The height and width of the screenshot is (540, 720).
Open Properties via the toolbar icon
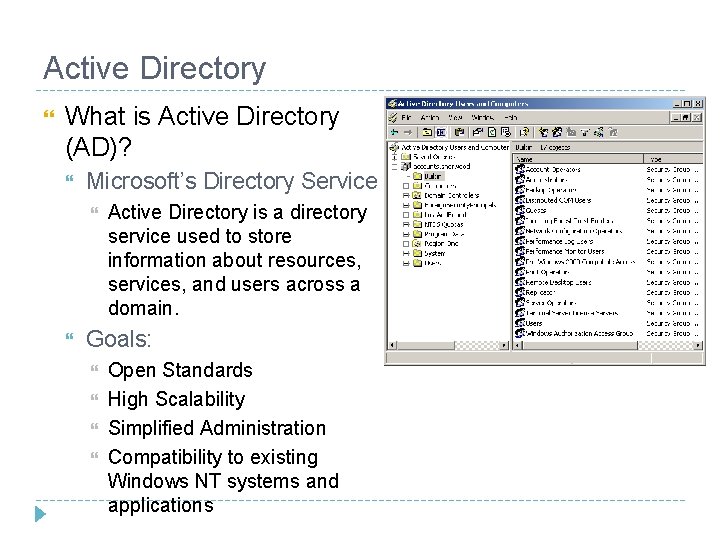[478, 132]
